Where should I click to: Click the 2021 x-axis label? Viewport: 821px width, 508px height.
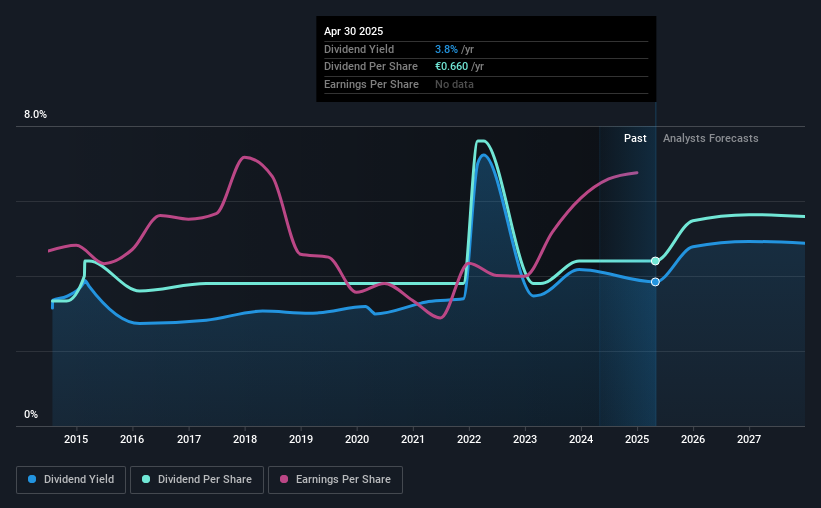click(x=413, y=439)
